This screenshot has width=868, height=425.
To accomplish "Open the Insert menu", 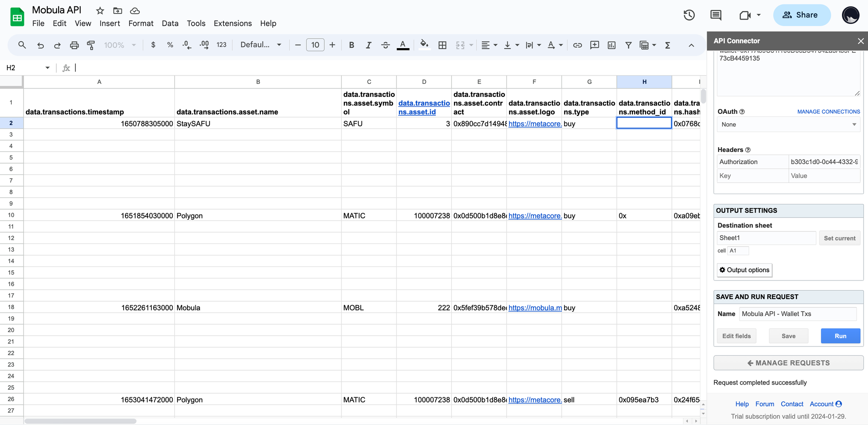I will click(110, 23).
